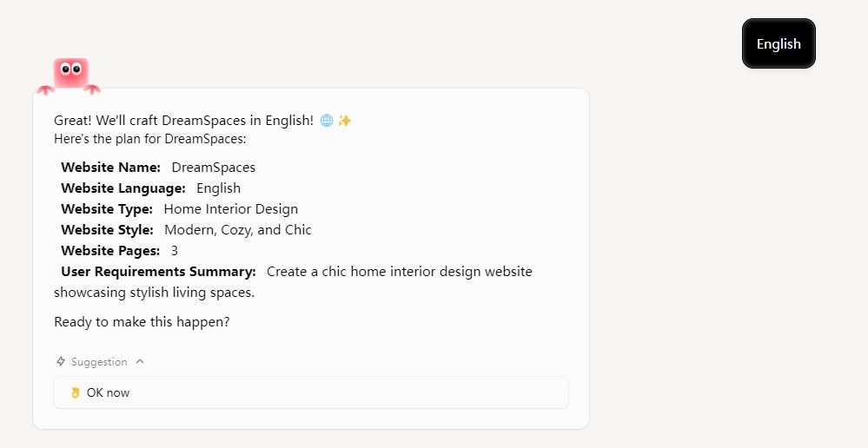Select the "Website Language:" label
This screenshot has width=868, height=448.
123,188
